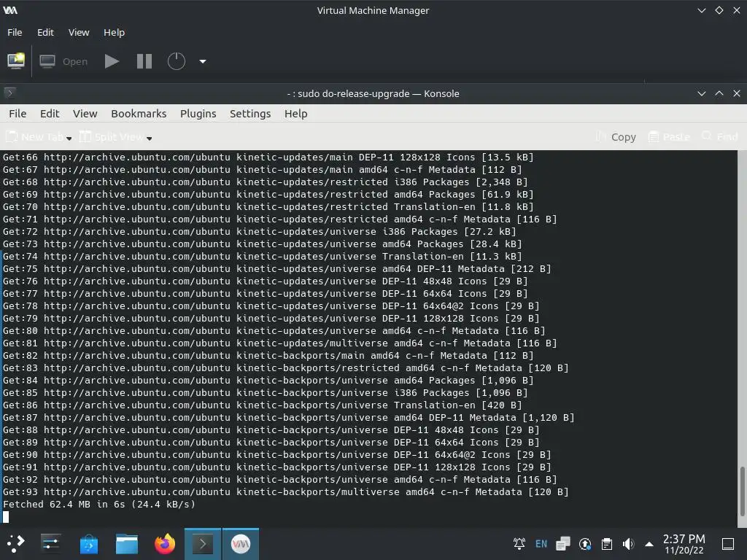Click the create new virtual machine icon
Image resolution: width=747 pixels, height=560 pixels.
(16, 61)
